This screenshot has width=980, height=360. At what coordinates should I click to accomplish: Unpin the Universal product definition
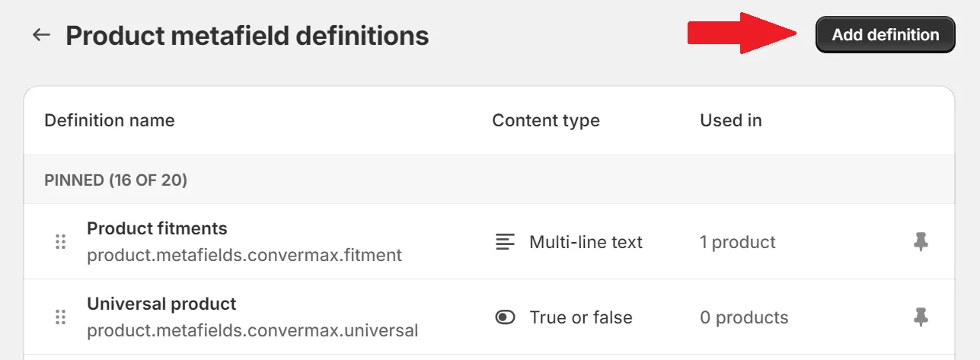(921, 317)
